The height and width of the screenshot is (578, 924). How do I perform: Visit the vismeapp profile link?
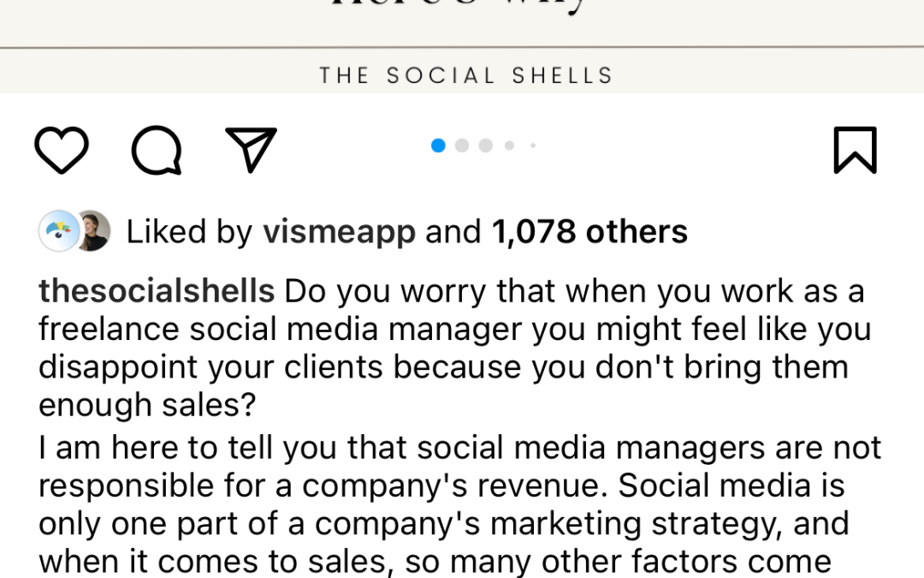(x=339, y=232)
